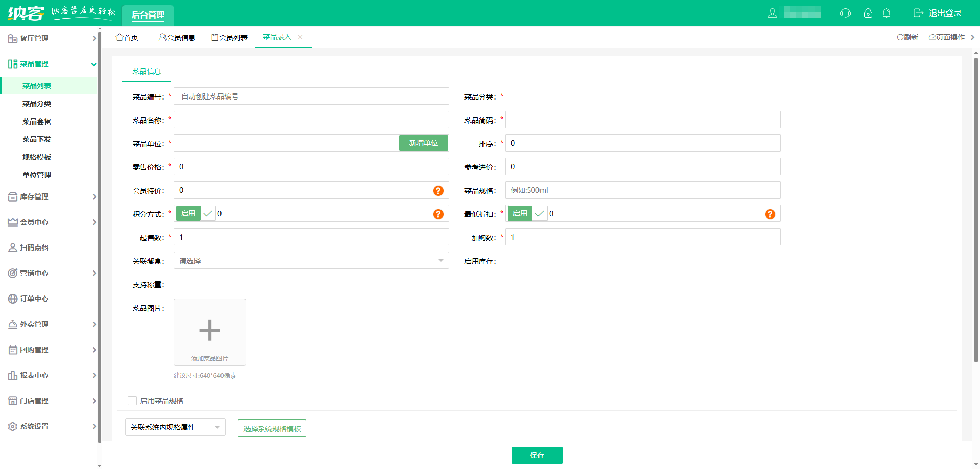Click the plus icon to add 菜品图片
This screenshot has height=469, width=980.
[209, 331]
